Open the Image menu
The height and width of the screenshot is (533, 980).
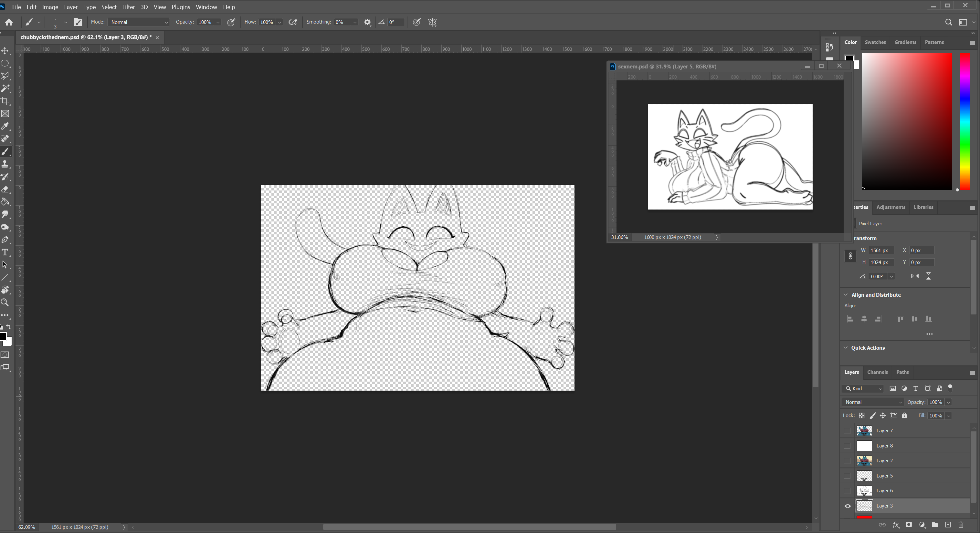[x=50, y=7]
